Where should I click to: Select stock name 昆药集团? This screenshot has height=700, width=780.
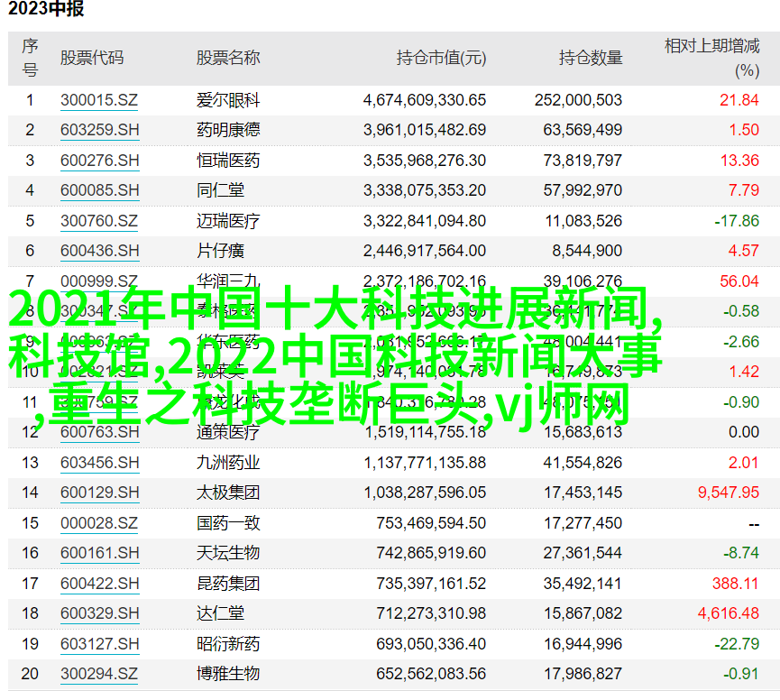pyautogui.click(x=228, y=583)
